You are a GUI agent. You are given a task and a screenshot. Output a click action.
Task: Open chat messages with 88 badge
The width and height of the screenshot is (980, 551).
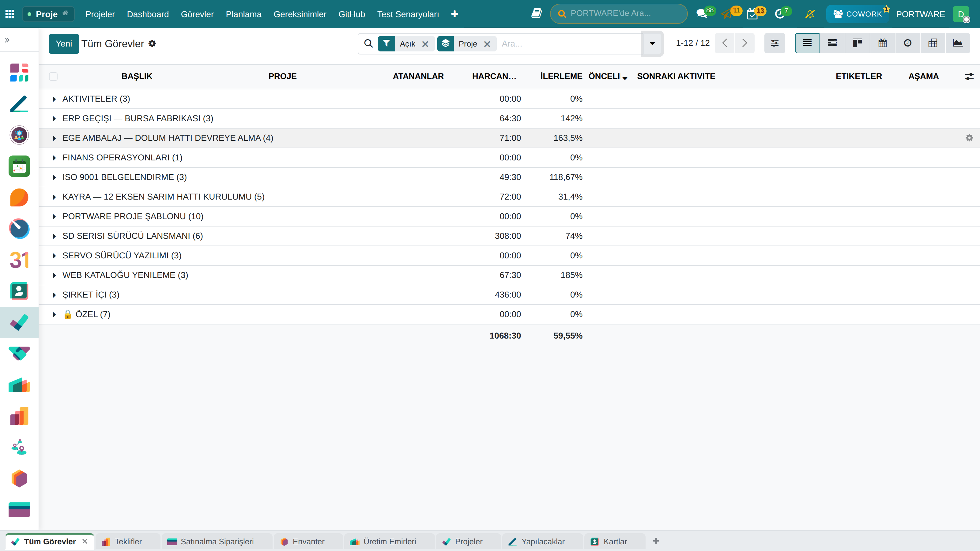pos(705,14)
